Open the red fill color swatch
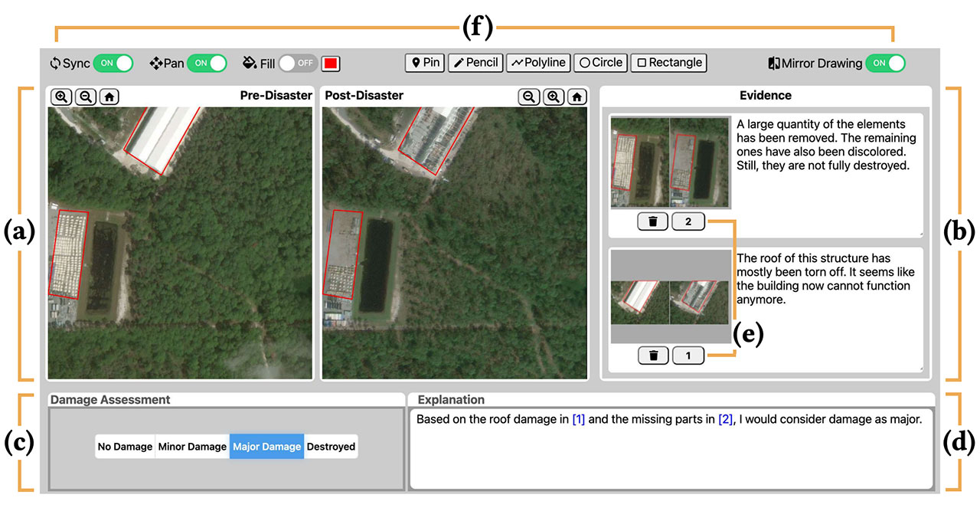 (x=331, y=63)
